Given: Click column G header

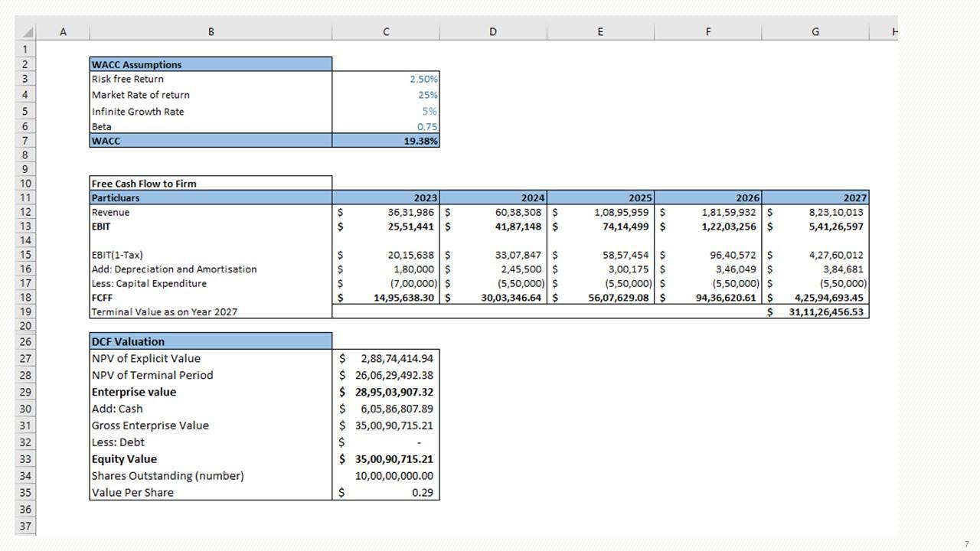Looking at the screenshot, I should click(815, 32).
